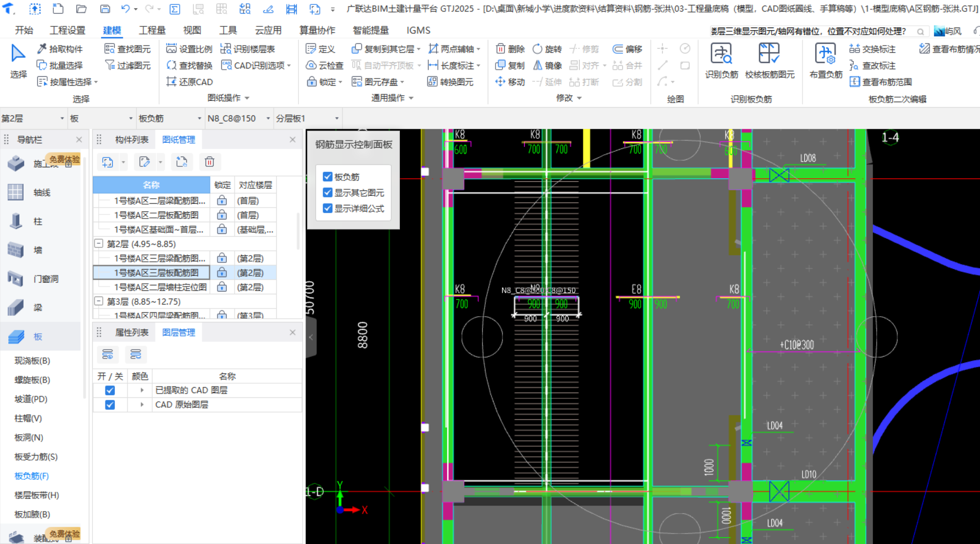Viewport: 980px width, 544px height.
Task: Toggle lock for 1号楼A区三层板配筋图
Action: (222, 272)
